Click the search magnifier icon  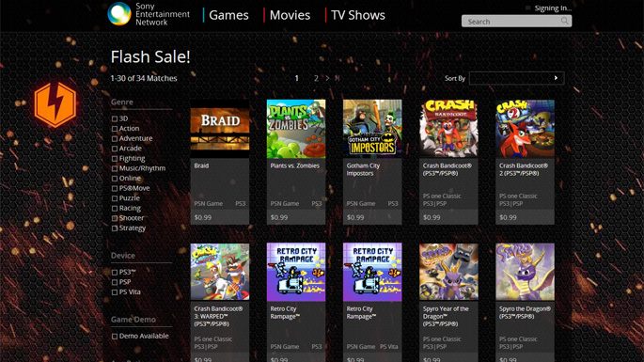click(x=565, y=21)
